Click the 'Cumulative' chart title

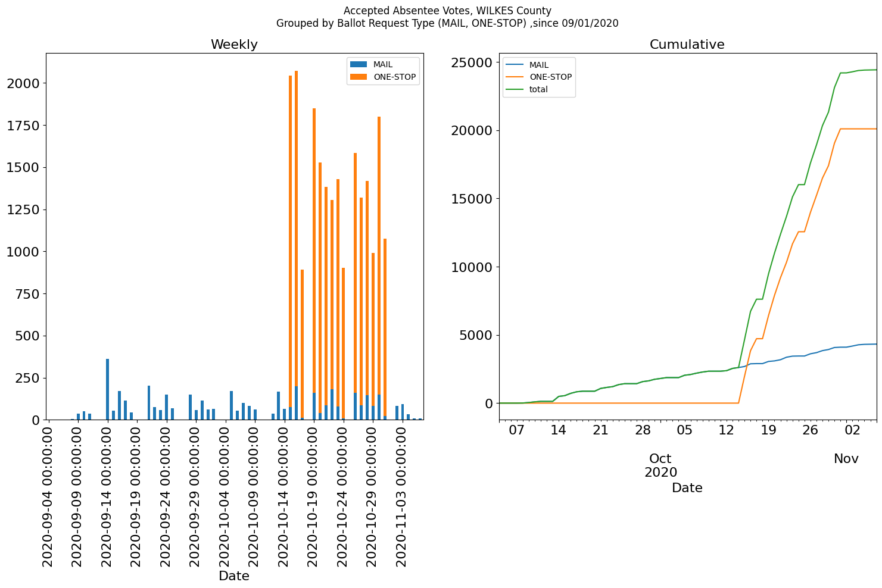pos(687,45)
